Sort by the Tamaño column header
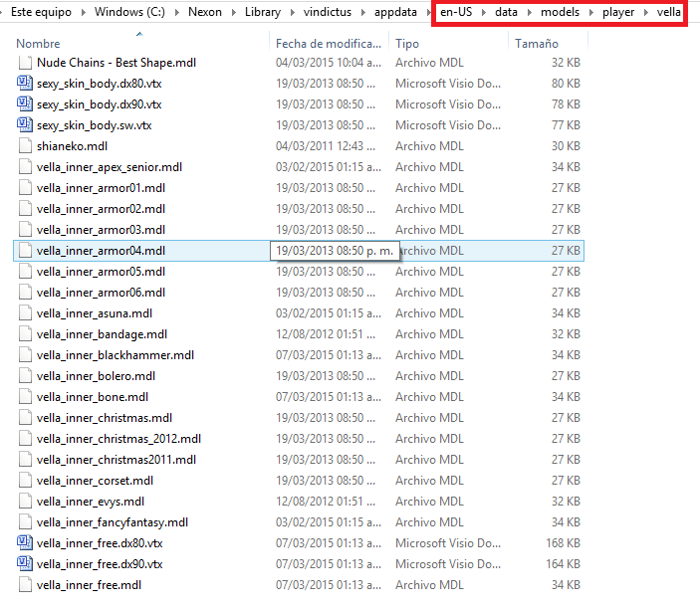Image resolution: width=700 pixels, height=613 pixels. pyautogui.click(x=536, y=44)
